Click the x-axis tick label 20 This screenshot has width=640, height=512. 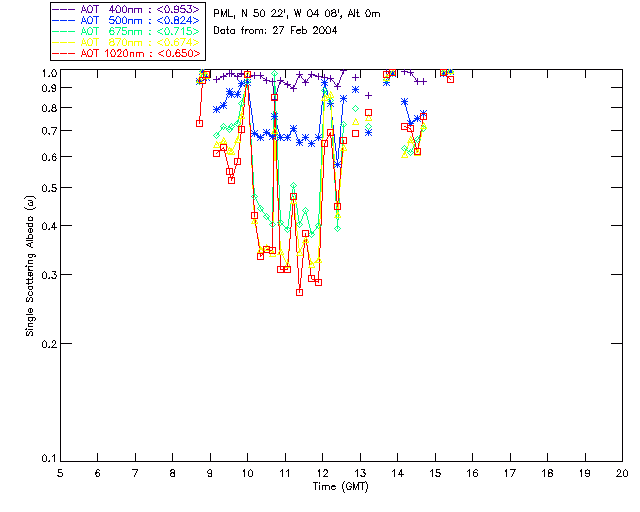622,473
